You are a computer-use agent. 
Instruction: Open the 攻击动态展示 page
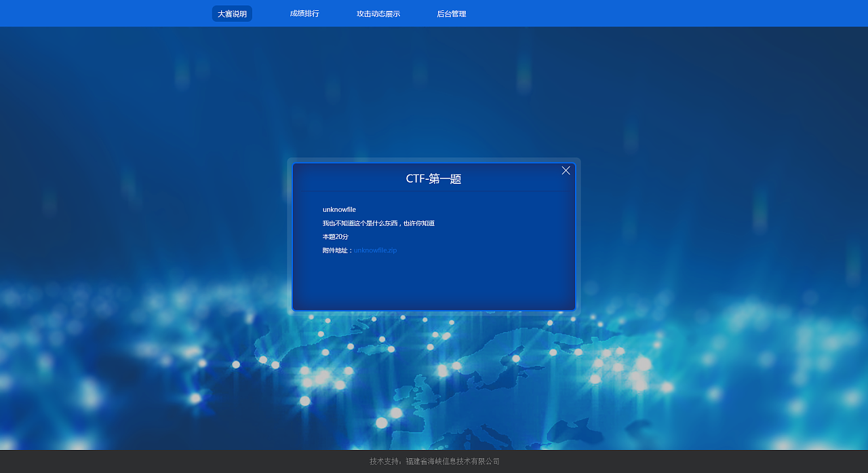pos(378,14)
